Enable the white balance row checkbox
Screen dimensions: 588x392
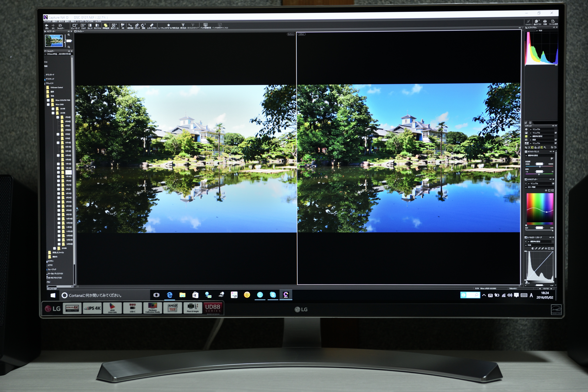click(556, 136)
